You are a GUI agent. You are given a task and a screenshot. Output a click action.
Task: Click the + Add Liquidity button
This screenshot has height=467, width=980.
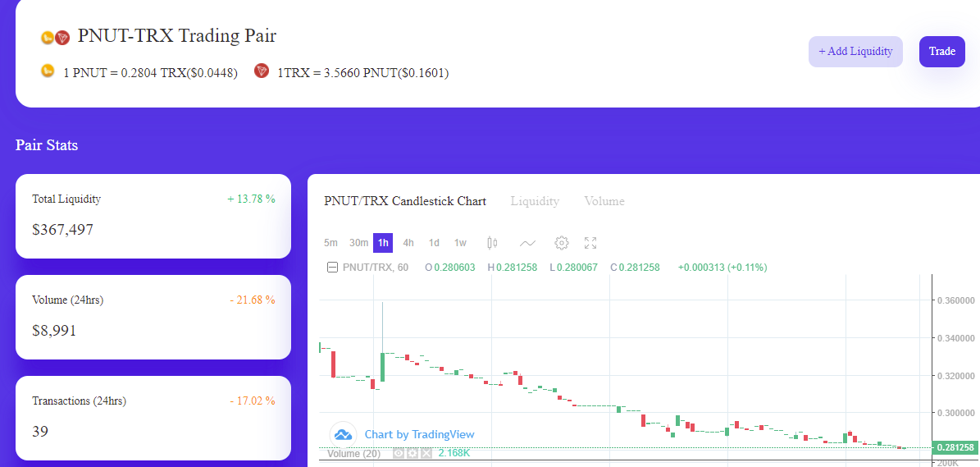(x=855, y=51)
